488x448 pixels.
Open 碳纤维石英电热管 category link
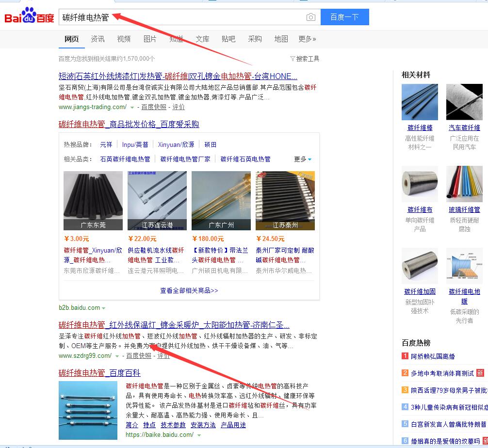pyautogui.click(x=245, y=160)
